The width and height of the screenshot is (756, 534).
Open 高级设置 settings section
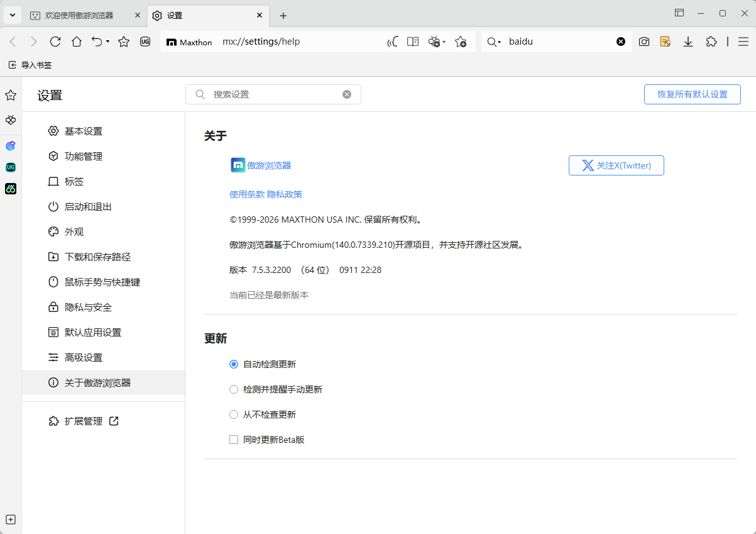[x=103, y=357]
